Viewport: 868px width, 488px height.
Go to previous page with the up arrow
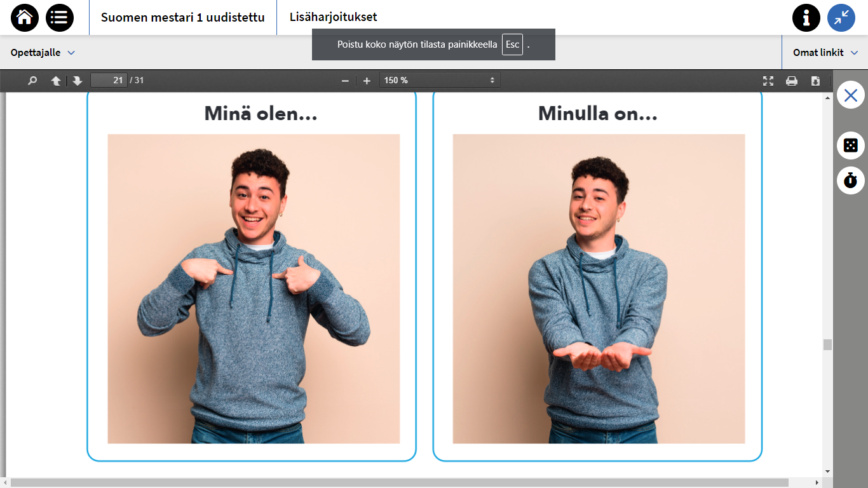[56, 81]
